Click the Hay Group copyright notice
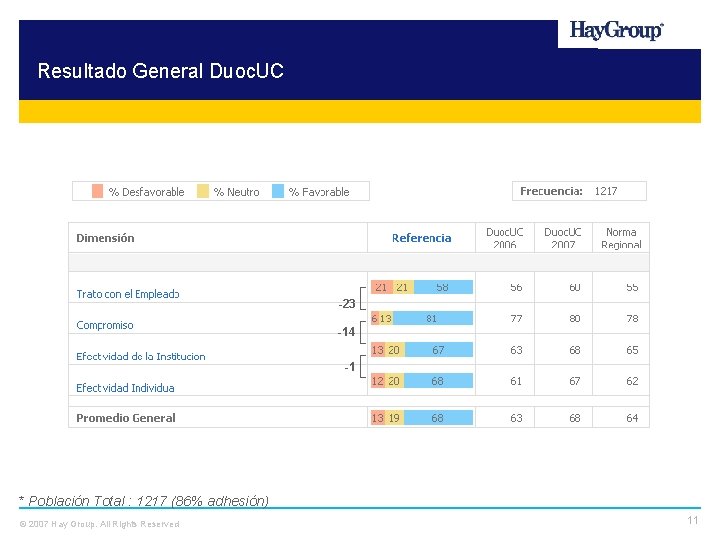The height and width of the screenshot is (540, 720). (x=100, y=524)
